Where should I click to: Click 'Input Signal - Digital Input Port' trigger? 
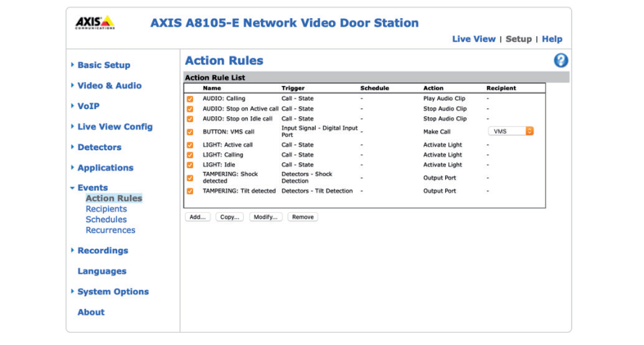coord(319,131)
